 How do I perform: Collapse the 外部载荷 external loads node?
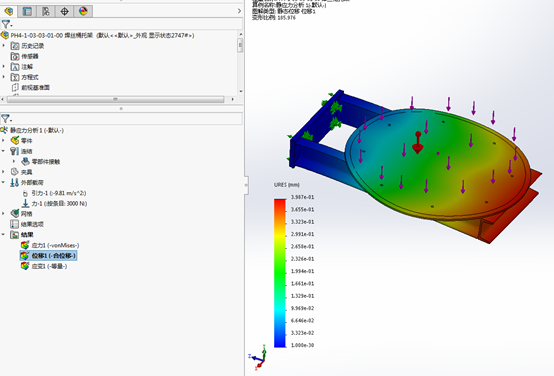(x=4, y=182)
